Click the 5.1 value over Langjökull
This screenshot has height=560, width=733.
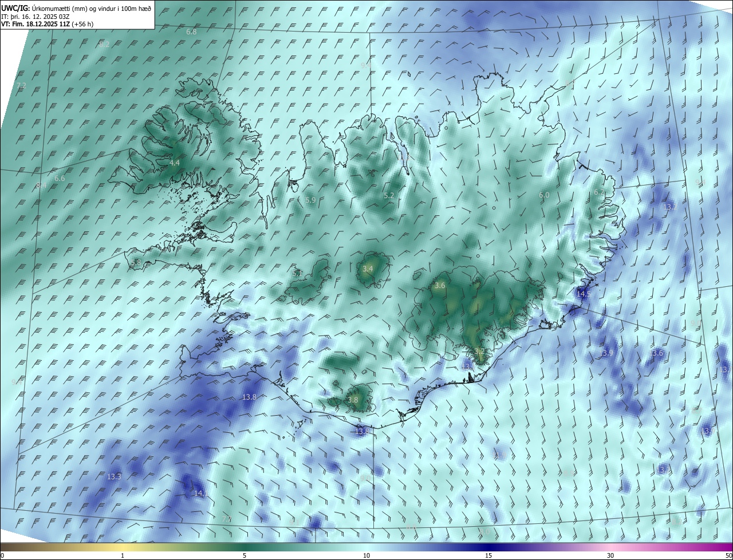click(x=297, y=274)
